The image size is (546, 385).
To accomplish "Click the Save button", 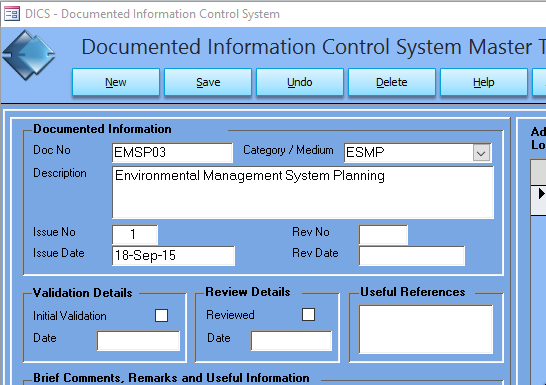I will (x=208, y=82).
